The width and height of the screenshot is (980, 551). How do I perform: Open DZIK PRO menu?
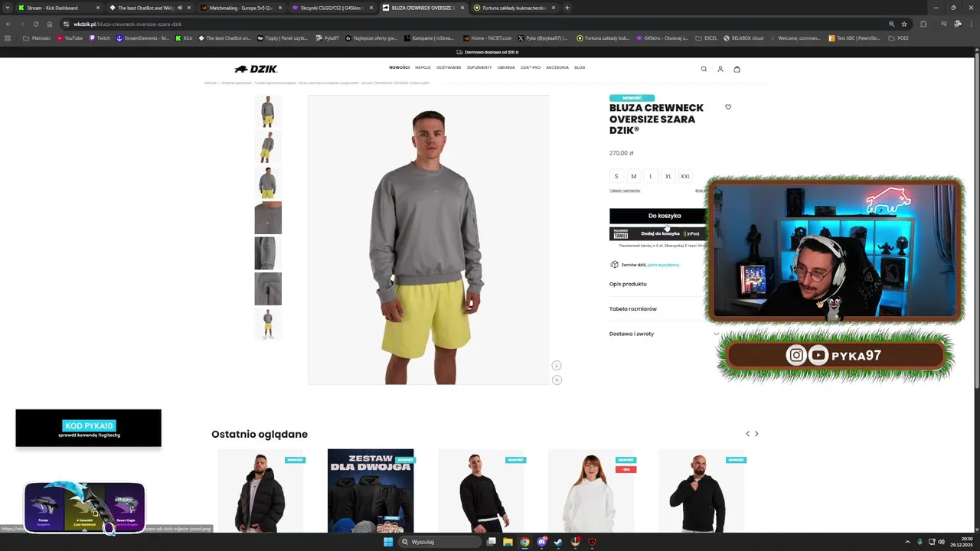pyautogui.click(x=531, y=67)
